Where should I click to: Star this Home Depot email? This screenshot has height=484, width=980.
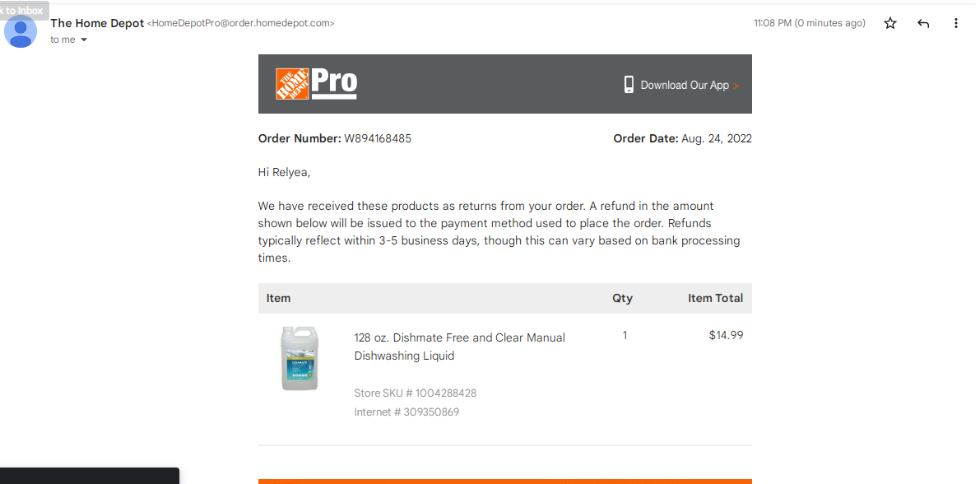(x=890, y=24)
